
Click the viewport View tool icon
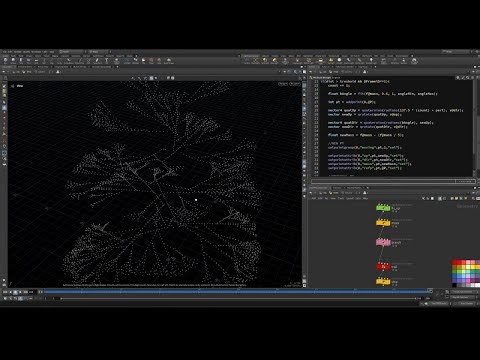pos(13,86)
